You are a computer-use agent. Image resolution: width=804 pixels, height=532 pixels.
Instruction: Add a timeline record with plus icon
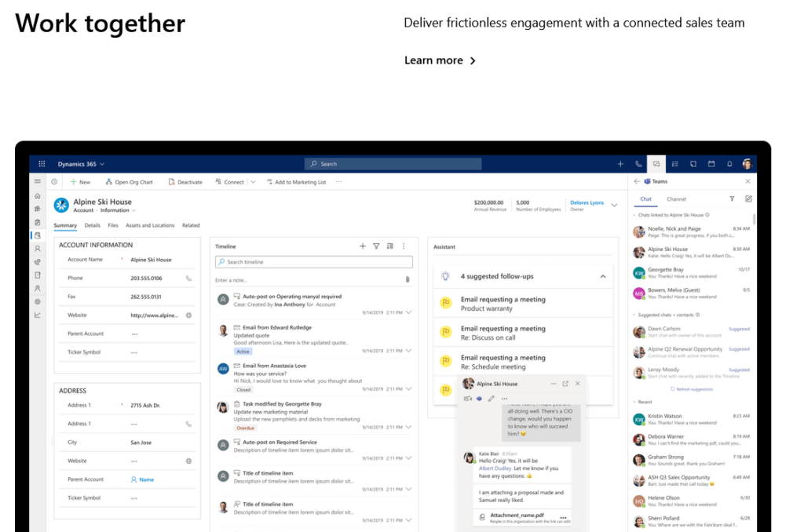pos(363,246)
